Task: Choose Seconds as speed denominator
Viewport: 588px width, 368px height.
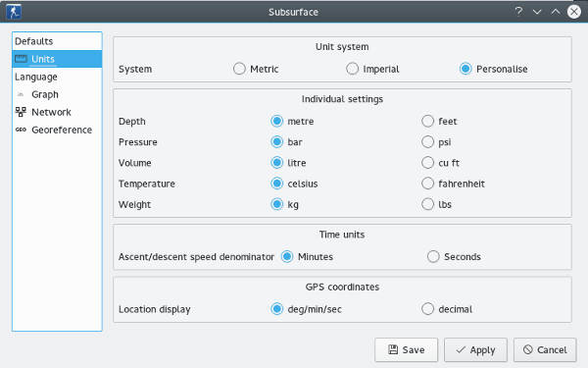Action: 454,257
